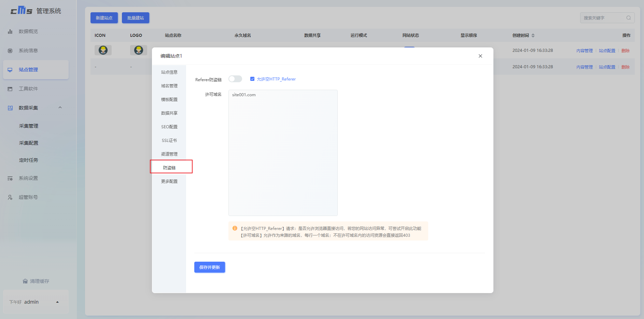Screen dimensions: 644x319
Task: Toggle the Referer防盗链 switch
Action: [235, 79]
